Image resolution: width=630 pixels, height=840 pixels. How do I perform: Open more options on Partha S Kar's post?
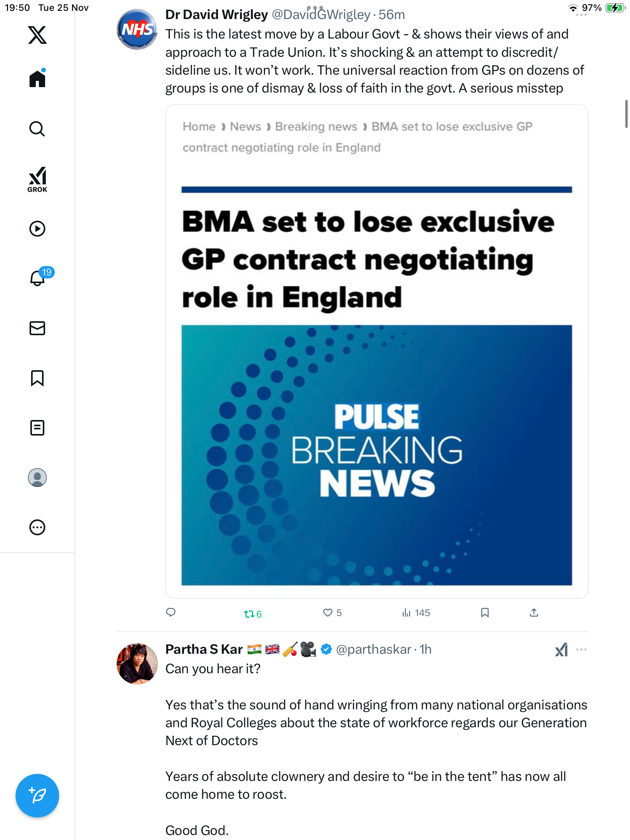pos(581,649)
